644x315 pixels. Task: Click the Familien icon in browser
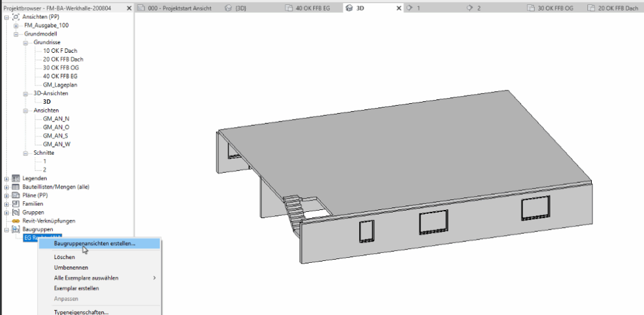click(16, 204)
